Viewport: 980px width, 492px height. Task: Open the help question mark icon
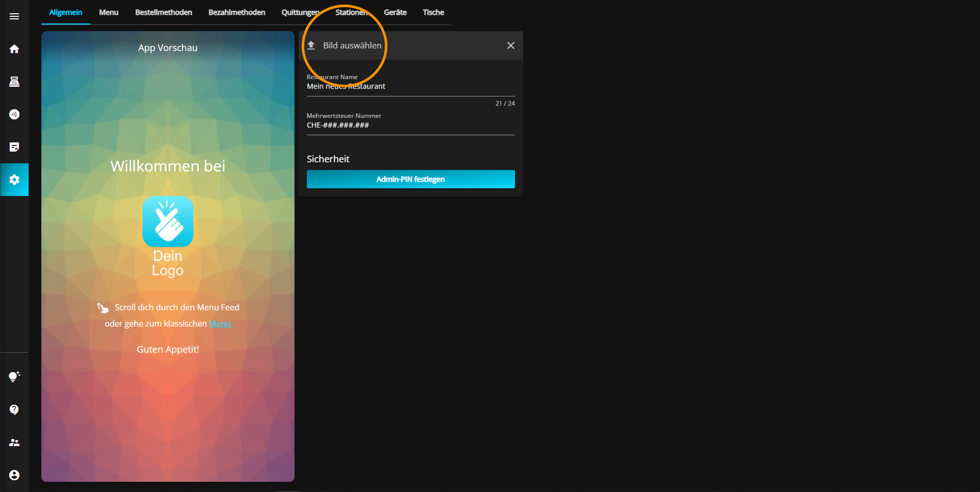14,410
